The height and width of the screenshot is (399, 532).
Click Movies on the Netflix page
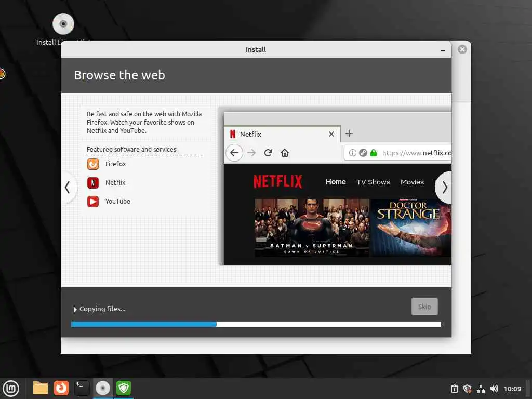coord(412,182)
